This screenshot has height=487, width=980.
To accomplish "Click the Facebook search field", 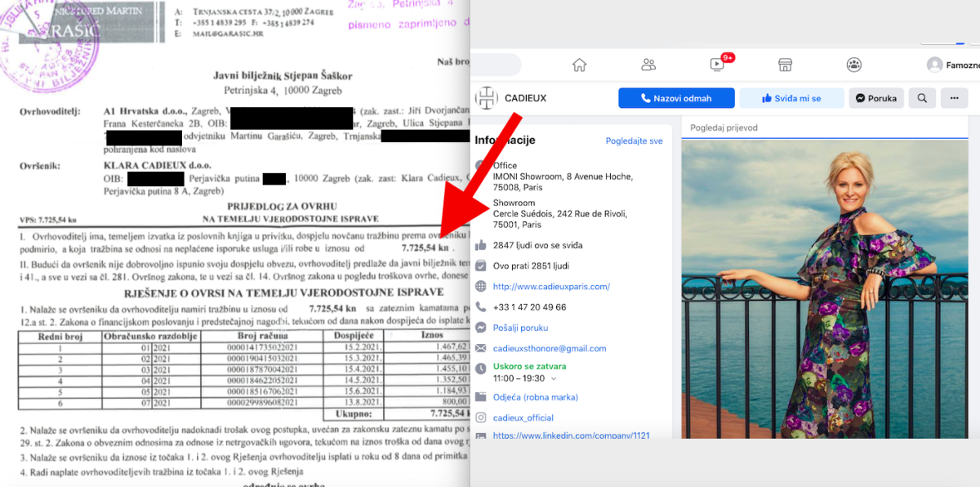I will 496,65.
